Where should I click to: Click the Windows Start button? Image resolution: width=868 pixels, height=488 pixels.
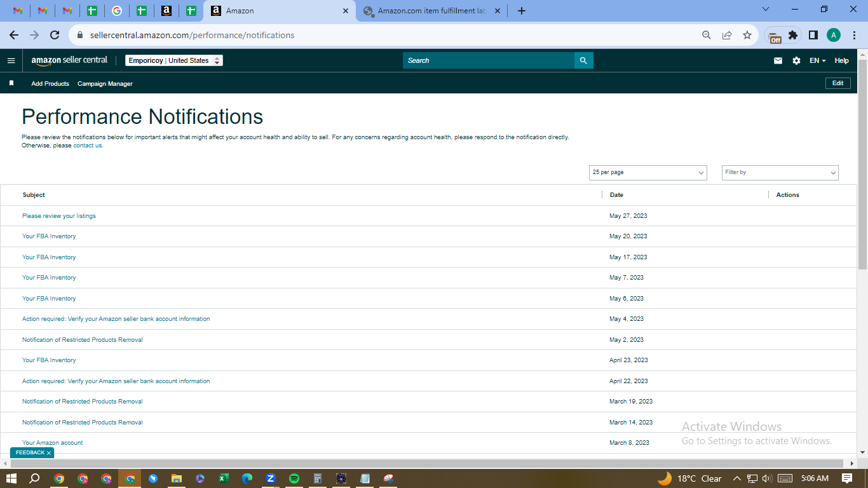tap(11, 478)
